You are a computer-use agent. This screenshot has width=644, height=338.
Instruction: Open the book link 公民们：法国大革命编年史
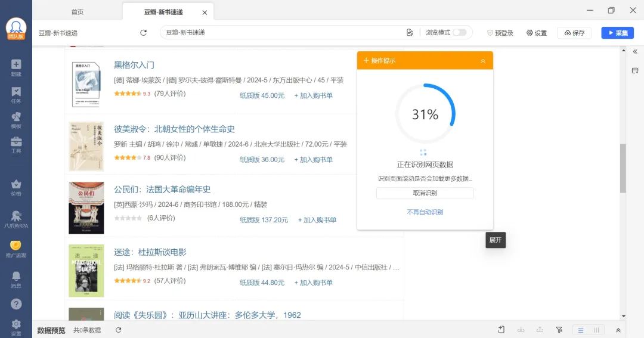coord(162,190)
